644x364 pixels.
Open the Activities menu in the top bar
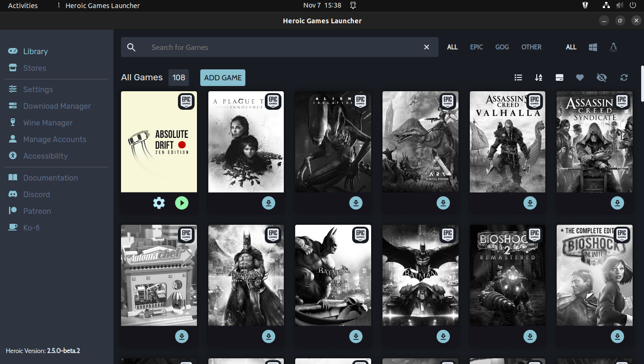(x=22, y=5)
